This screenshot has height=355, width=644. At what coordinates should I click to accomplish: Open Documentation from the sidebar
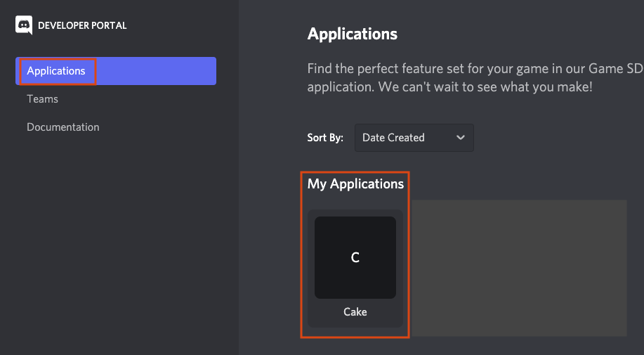[x=63, y=127]
